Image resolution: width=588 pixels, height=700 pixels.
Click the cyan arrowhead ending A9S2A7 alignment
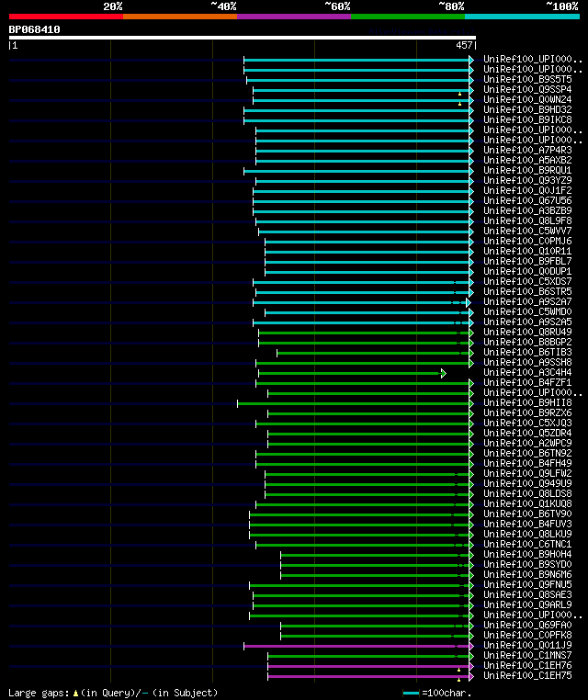point(468,302)
